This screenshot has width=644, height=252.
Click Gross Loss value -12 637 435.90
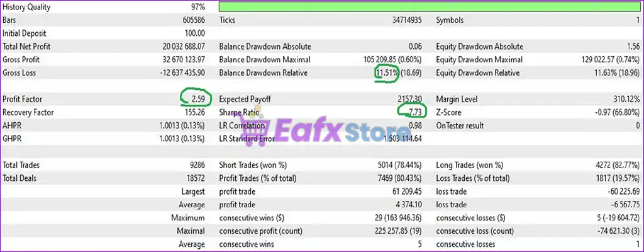[182, 73]
